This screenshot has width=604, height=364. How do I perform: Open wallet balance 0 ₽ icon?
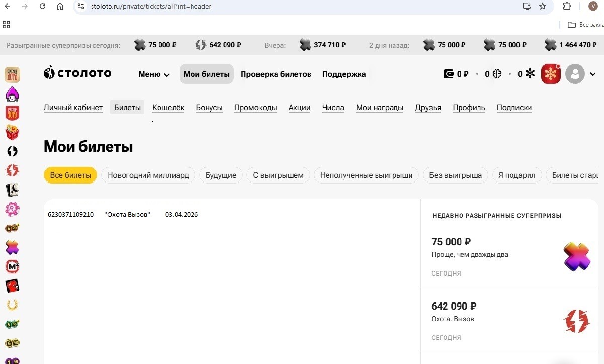point(456,74)
